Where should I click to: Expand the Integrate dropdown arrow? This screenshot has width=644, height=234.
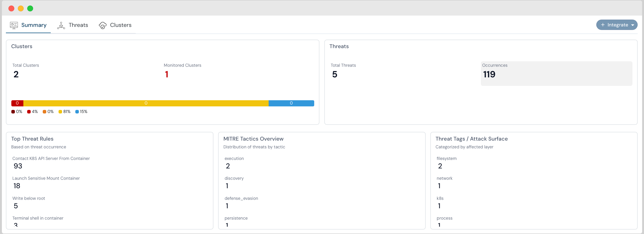(632, 25)
